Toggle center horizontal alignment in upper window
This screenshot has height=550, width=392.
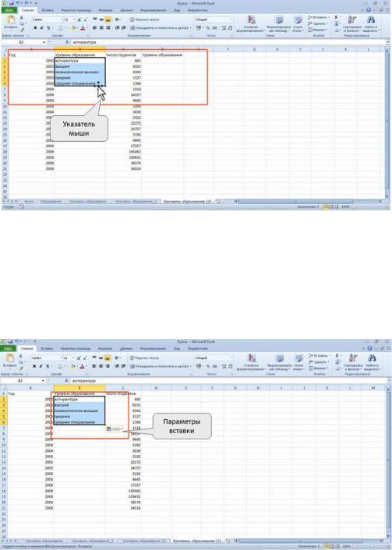(x=101, y=28)
